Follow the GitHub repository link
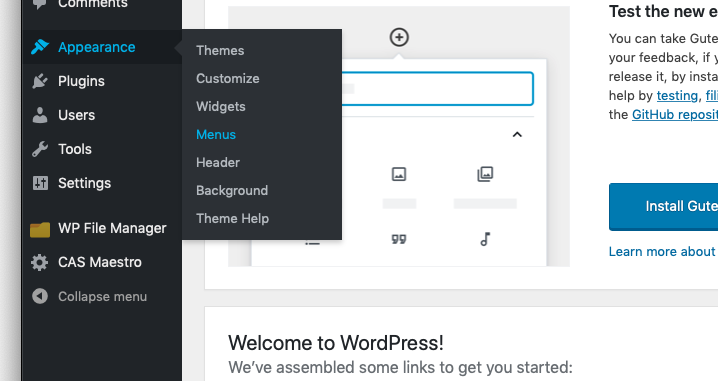 pos(674,114)
